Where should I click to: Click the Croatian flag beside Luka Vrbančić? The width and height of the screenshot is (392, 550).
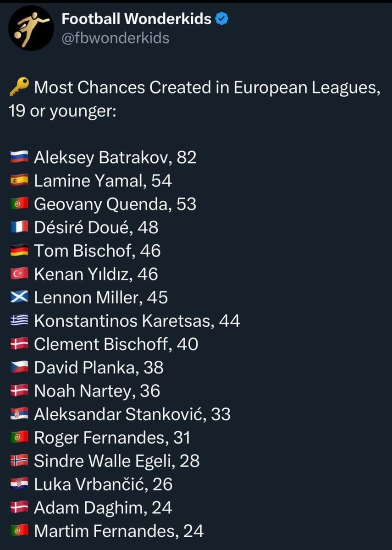tap(19, 484)
